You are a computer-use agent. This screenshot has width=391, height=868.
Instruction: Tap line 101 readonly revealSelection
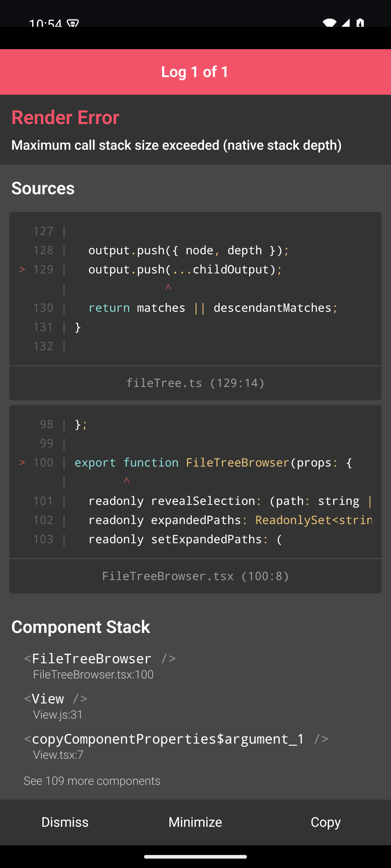[x=230, y=501]
